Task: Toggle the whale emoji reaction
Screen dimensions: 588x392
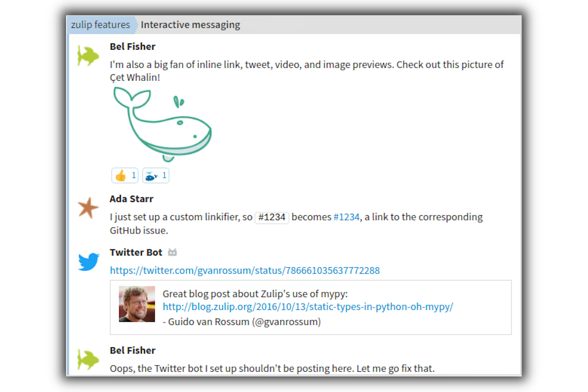Action: [x=155, y=175]
